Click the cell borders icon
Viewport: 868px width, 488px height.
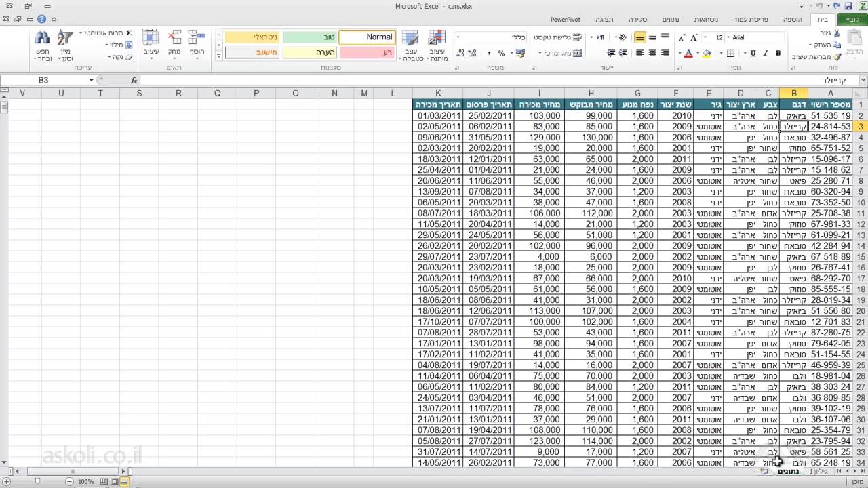point(730,53)
